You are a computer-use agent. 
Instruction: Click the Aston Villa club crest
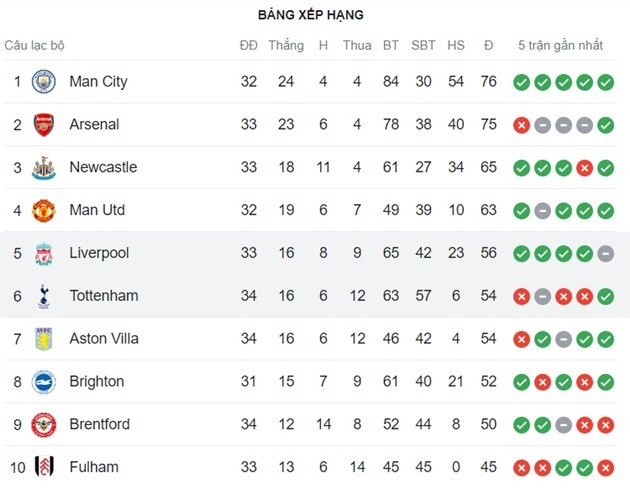coord(44,339)
